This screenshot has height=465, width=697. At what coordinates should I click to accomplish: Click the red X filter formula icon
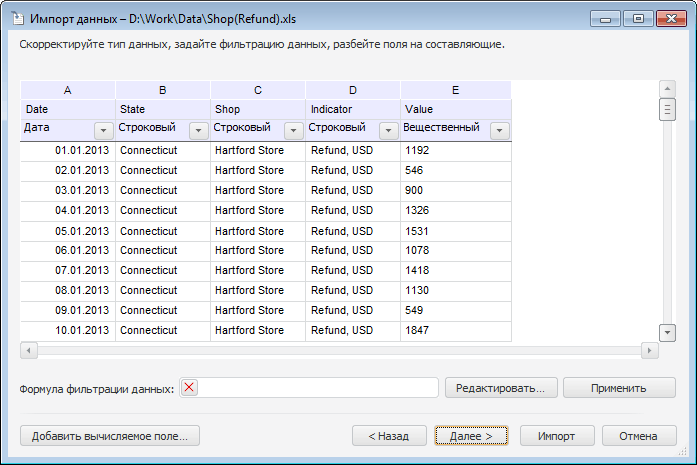point(189,388)
